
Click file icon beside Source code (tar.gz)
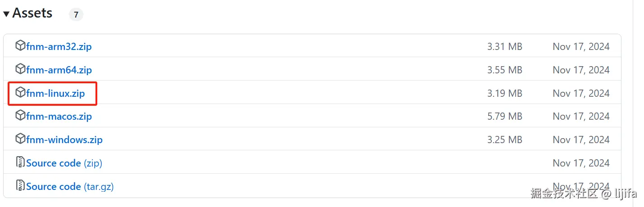(x=20, y=185)
